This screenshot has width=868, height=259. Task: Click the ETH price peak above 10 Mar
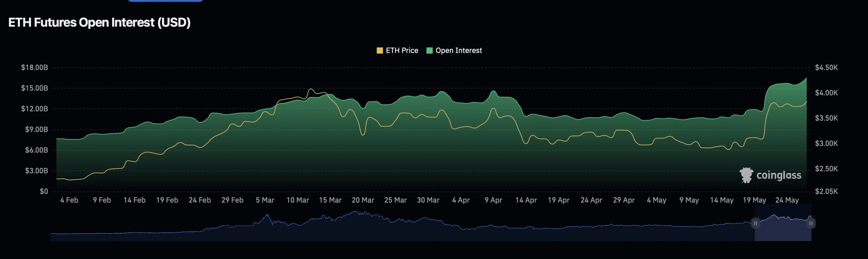pos(311,89)
